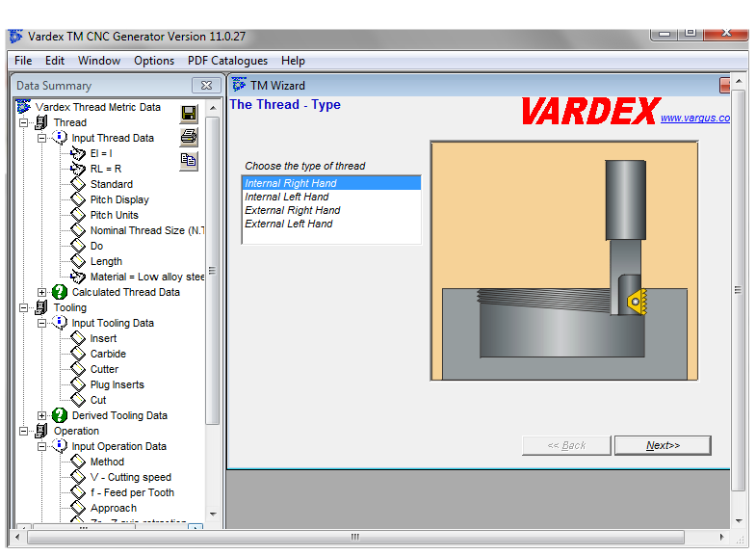Click the Data Summary vertical scrollbar down arrow
This screenshot has width=756, height=555.
tap(213, 514)
